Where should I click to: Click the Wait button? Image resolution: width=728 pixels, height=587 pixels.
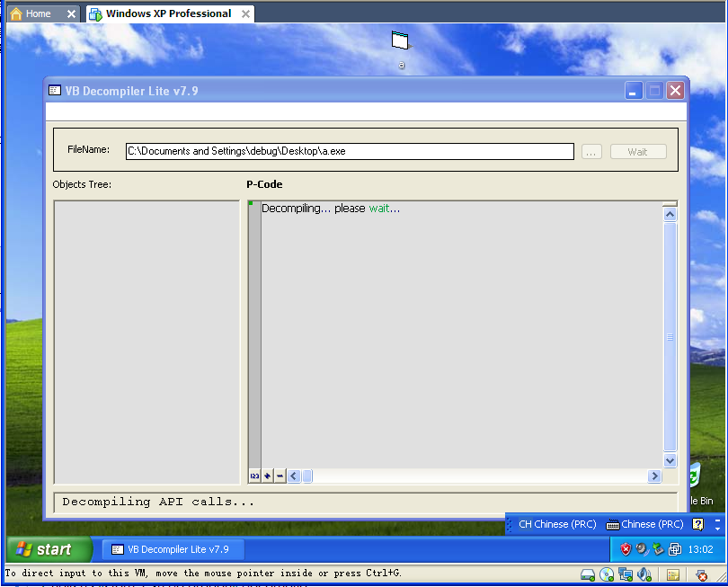point(638,152)
